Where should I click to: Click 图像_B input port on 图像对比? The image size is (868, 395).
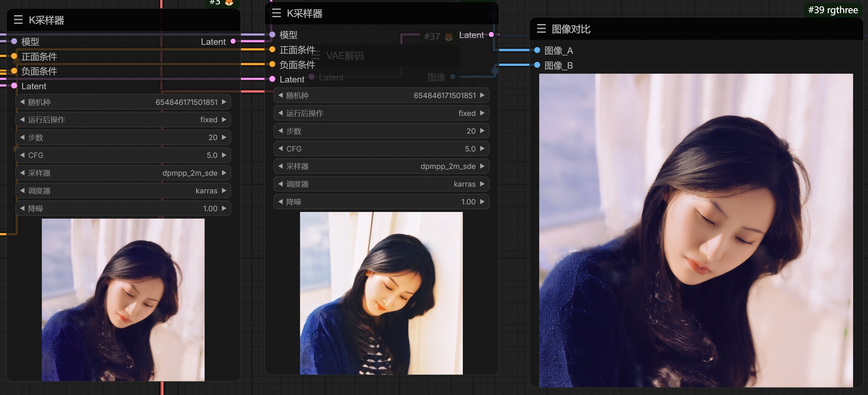point(537,65)
